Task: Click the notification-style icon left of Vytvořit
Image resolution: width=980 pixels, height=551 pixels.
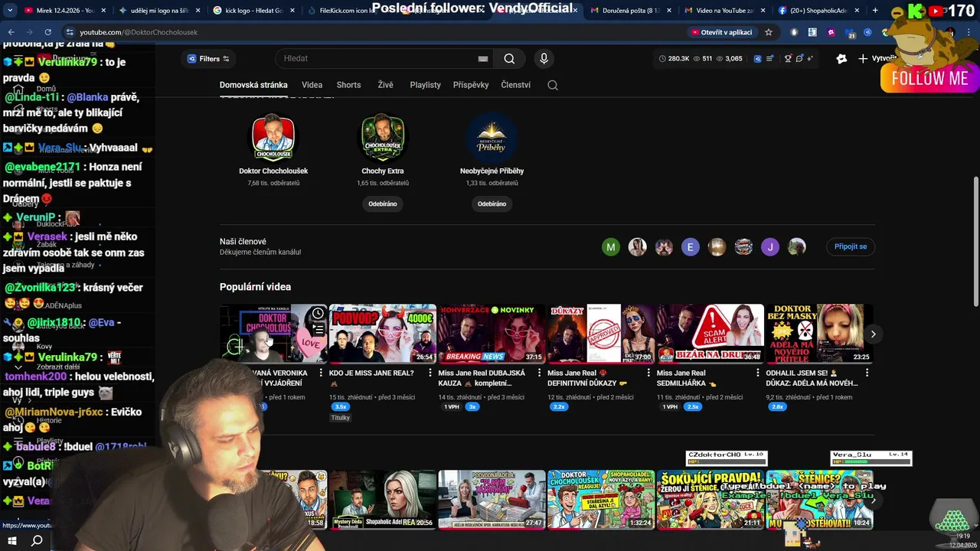Action: pos(841,59)
